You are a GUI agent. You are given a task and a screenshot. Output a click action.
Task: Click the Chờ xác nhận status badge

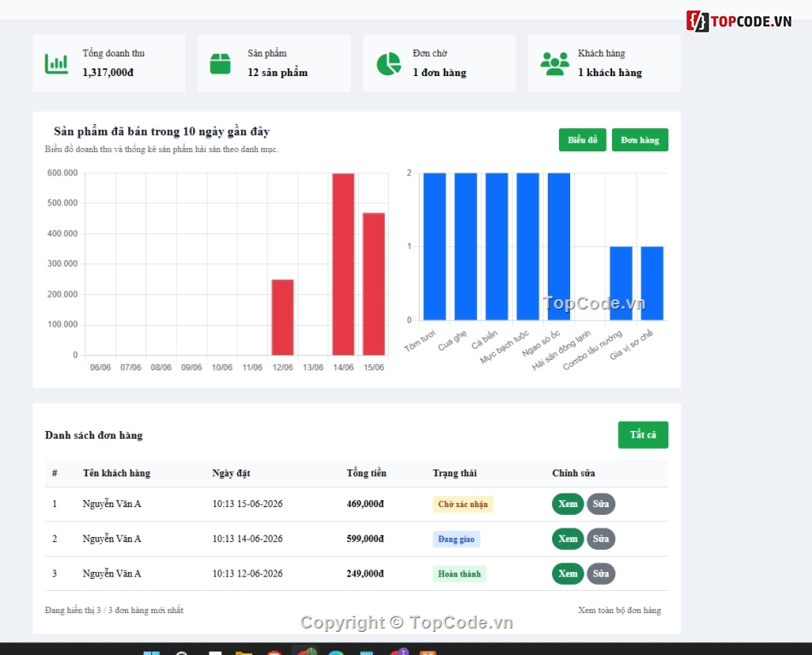(463, 505)
